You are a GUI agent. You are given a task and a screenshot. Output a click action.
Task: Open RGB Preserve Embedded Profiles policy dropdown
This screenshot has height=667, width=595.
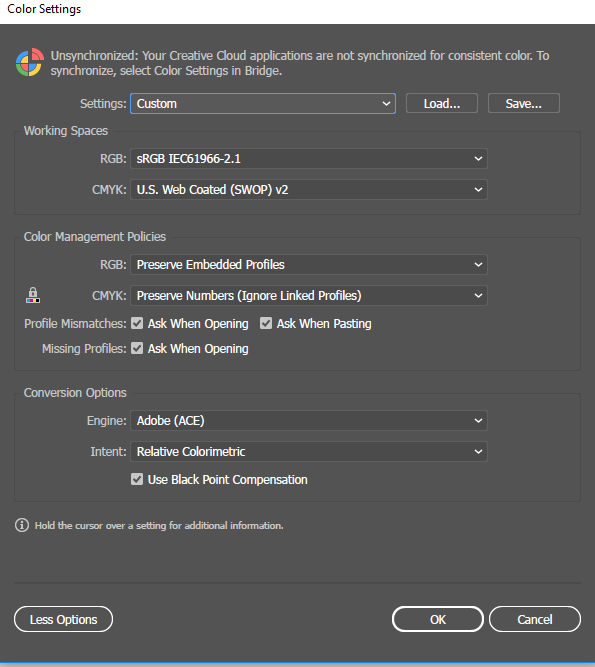point(309,265)
